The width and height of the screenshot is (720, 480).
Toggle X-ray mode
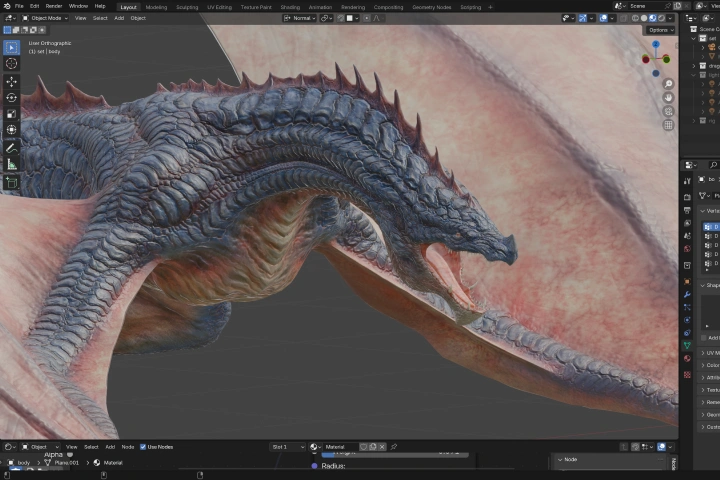click(x=624, y=18)
